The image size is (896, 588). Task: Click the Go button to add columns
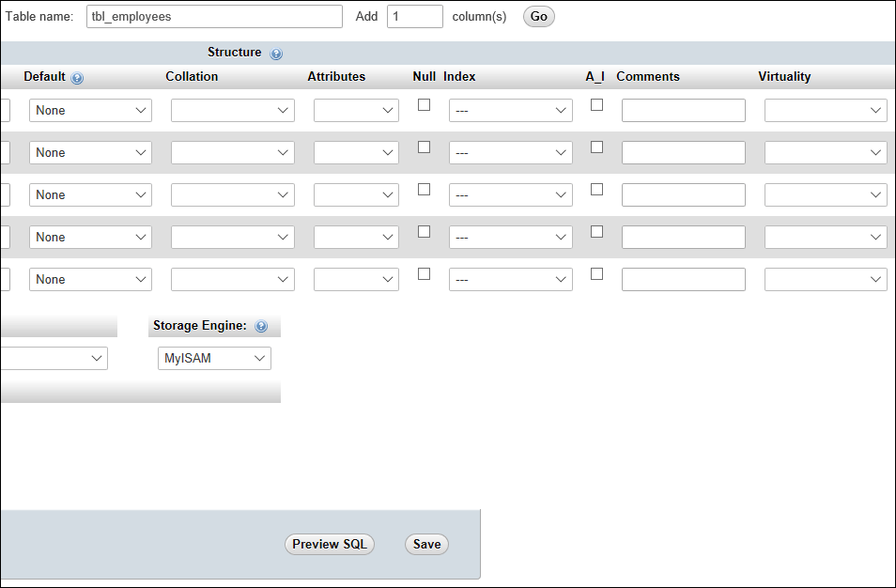coord(539,17)
